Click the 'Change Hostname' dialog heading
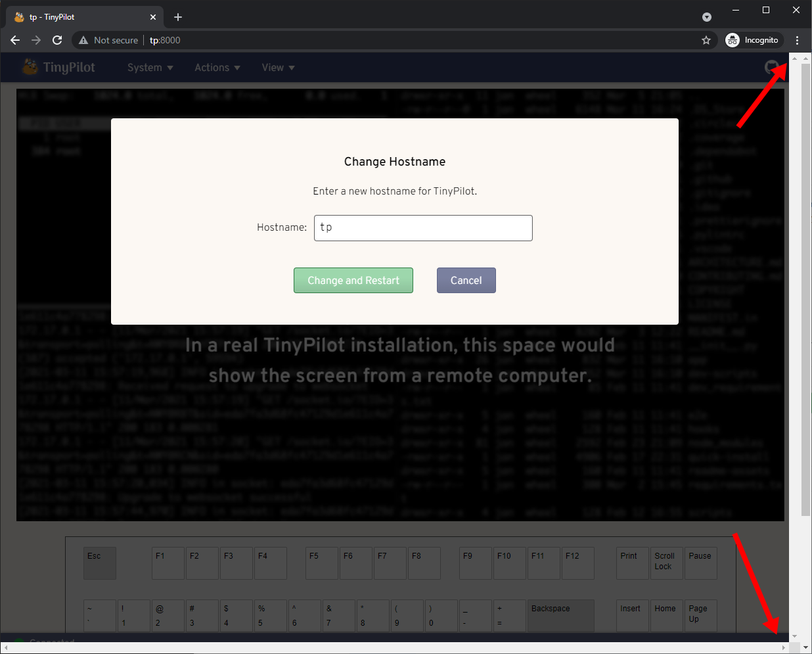Image resolution: width=812 pixels, height=654 pixels. [395, 162]
